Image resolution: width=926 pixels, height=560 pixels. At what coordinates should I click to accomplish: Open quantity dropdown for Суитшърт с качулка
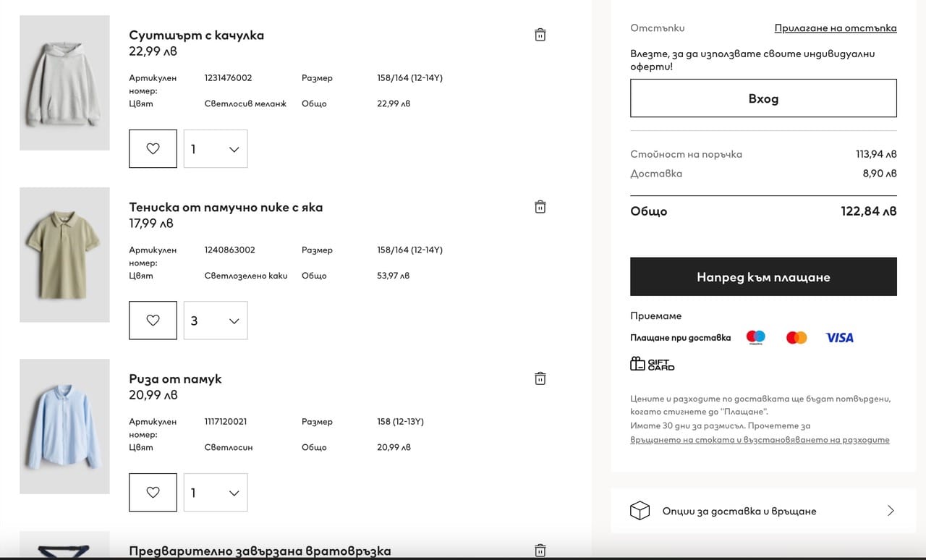216,148
